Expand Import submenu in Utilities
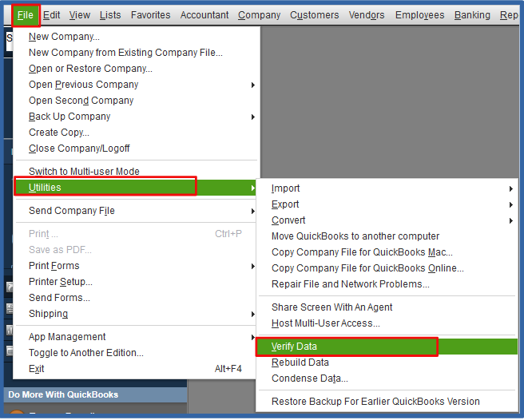The image size is (524, 420). click(387, 188)
